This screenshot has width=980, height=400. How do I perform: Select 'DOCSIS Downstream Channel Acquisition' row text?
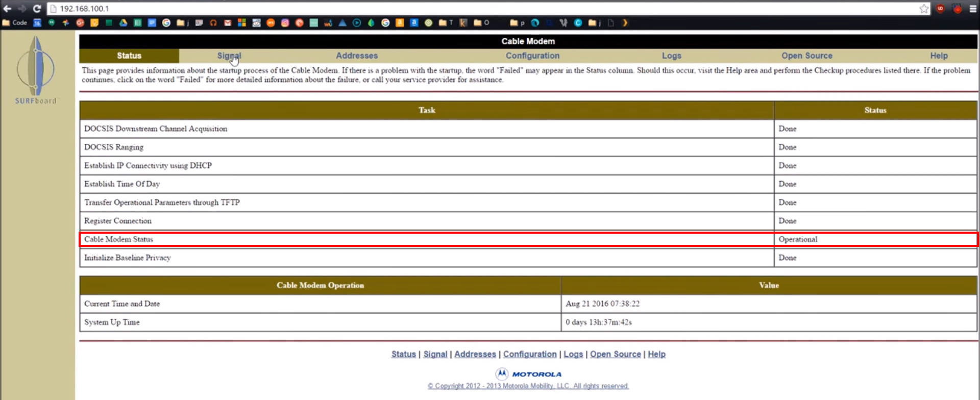point(156,129)
